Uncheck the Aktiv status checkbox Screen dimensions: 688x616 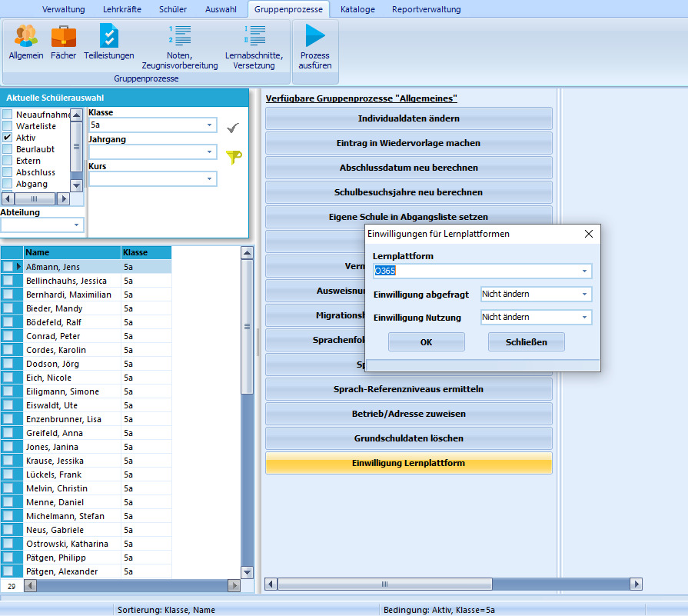click(x=8, y=138)
